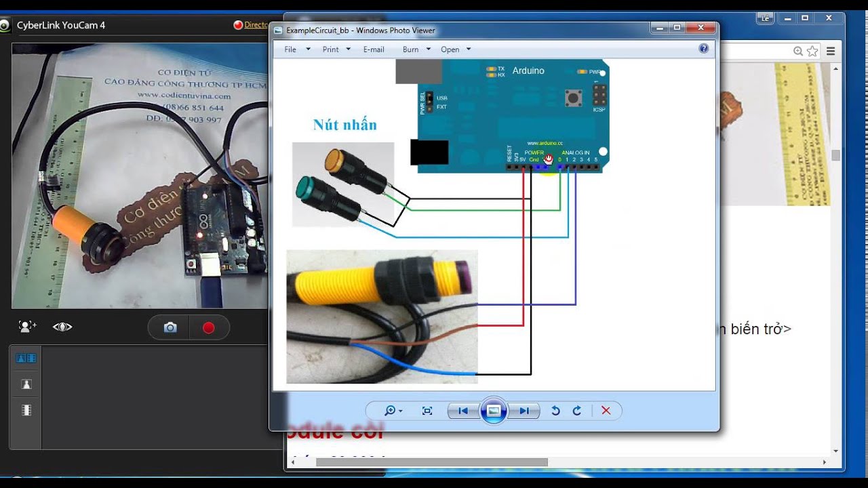Click the yellow proximity sensor photo
The height and width of the screenshot is (488, 868).
click(x=382, y=317)
